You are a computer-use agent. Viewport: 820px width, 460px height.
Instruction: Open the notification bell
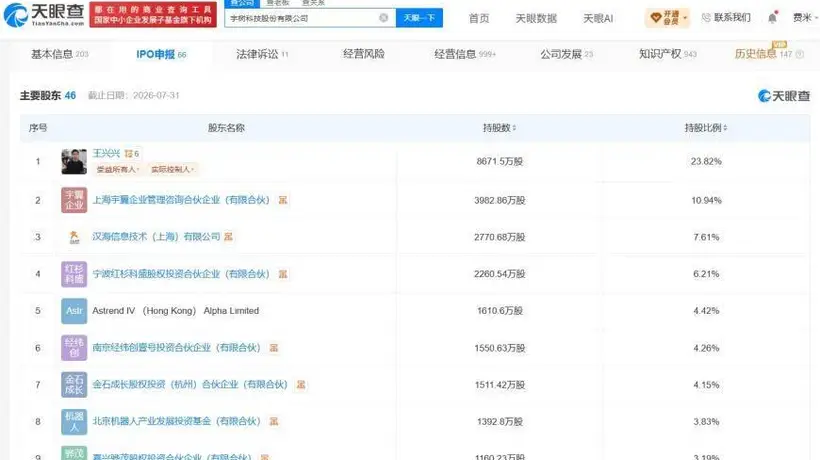(x=772, y=18)
